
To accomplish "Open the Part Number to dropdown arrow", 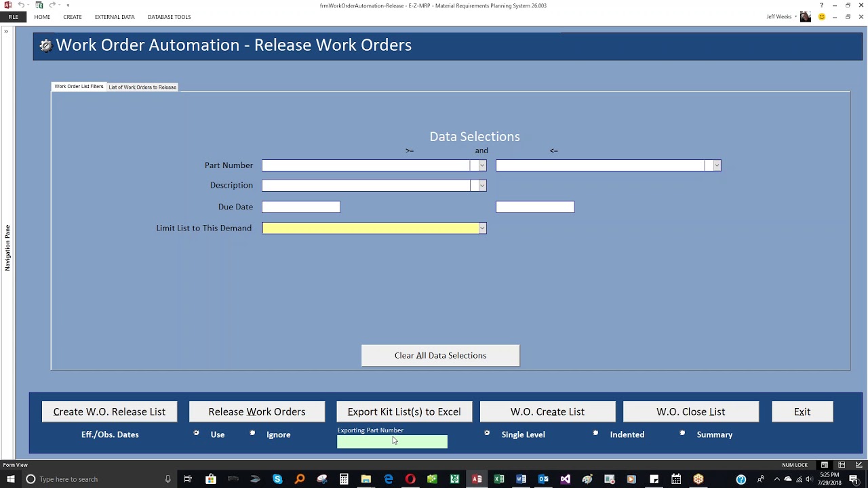I will (x=717, y=165).
